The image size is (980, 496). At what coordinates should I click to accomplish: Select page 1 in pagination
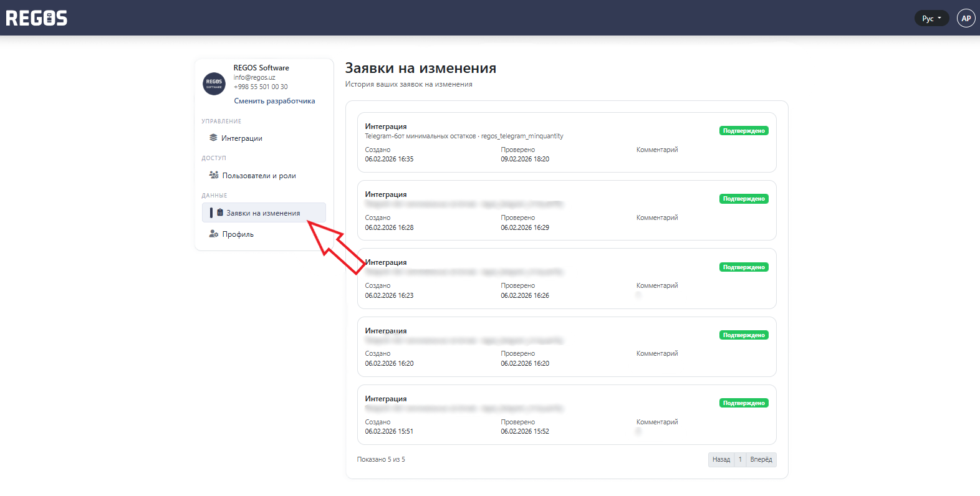pos(740,459)
